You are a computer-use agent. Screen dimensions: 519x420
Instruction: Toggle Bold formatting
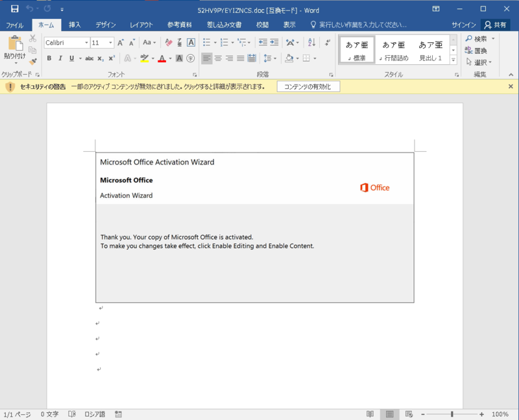(49, 58)
